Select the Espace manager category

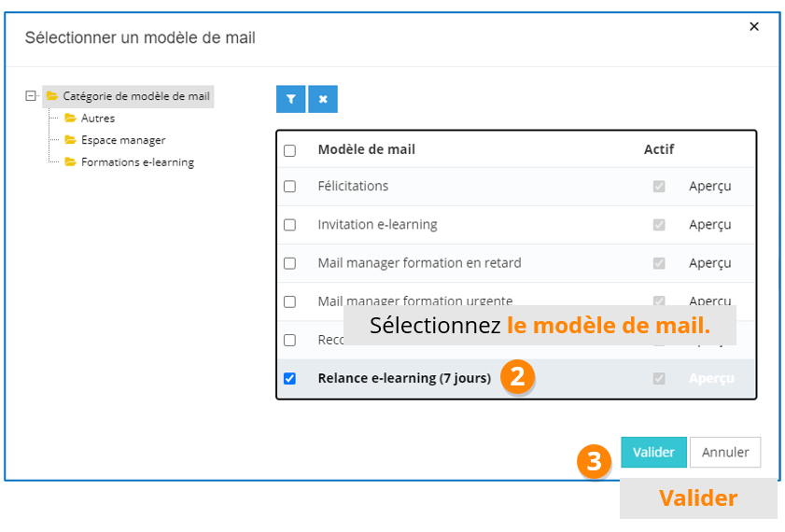[x=123, y=140]
